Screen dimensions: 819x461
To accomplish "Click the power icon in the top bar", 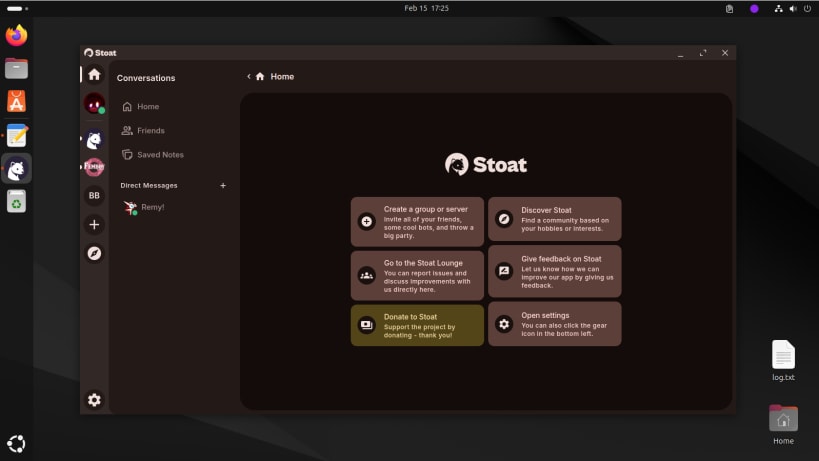I will [807, 8].
